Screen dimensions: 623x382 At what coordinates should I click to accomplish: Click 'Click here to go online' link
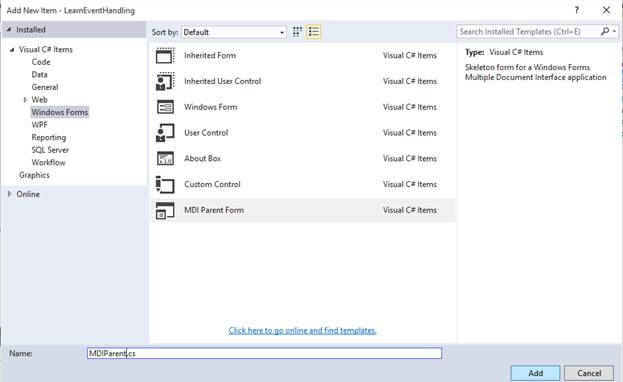[x=302, y=330]
